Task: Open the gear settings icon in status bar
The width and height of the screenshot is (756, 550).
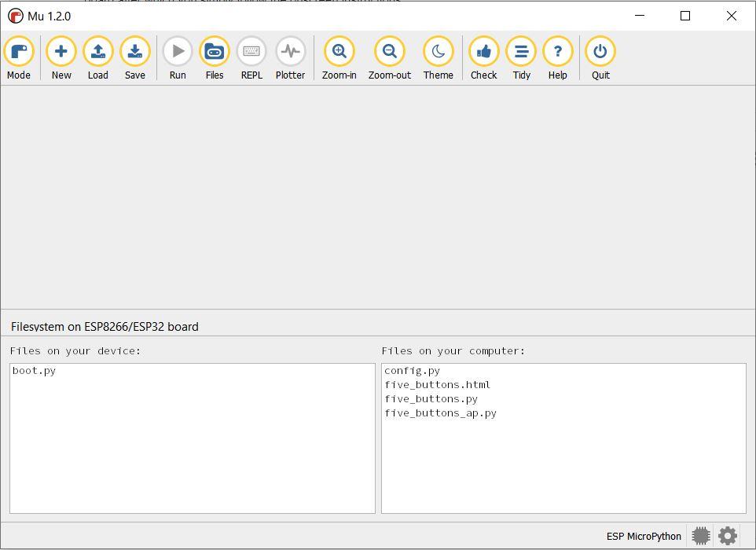Action: tap(728, 536)
